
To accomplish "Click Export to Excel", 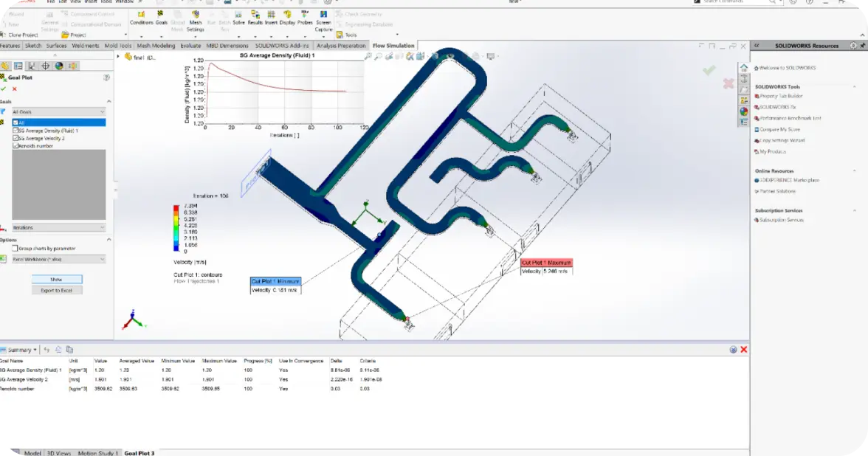I will (56, 290).
